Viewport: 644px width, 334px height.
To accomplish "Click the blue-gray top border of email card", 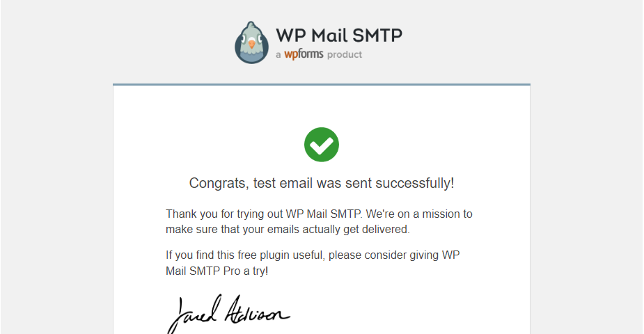I will tap(322, 84).
